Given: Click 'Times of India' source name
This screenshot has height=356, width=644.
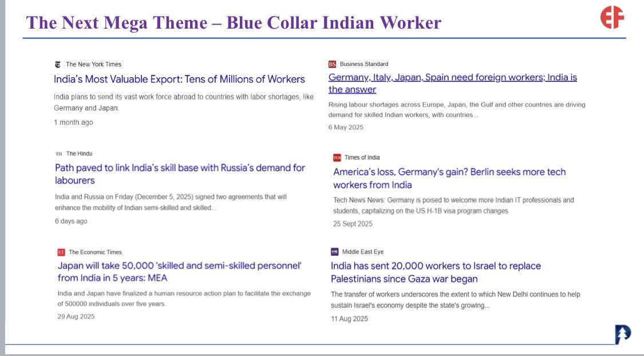Looking at the screenshot, I should point(362,157).
